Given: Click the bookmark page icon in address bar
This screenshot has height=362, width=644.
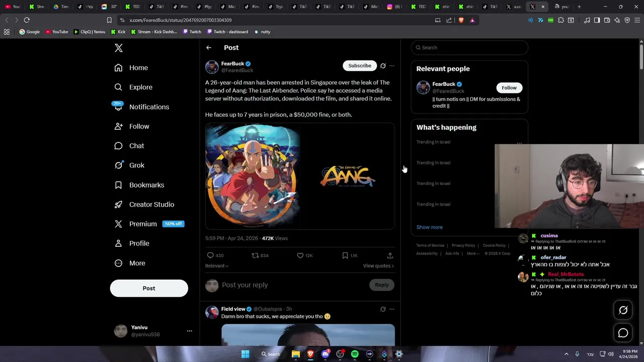Looking at the screenshot, I should [x=109, y=20].
